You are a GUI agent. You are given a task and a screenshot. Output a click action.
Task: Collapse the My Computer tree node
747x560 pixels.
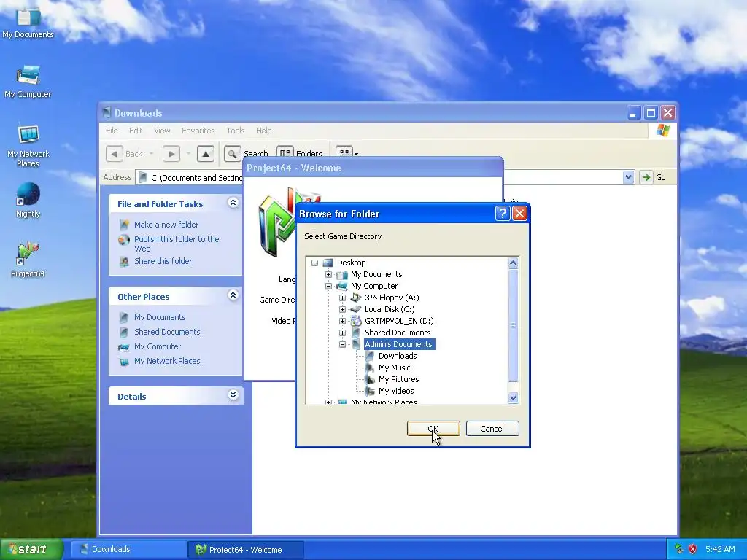click(329, 286)
